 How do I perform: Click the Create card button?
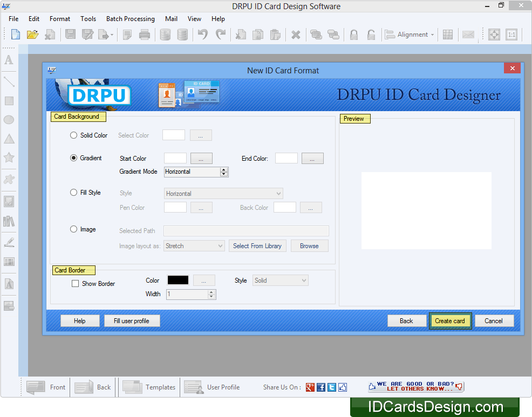[450, 321]
